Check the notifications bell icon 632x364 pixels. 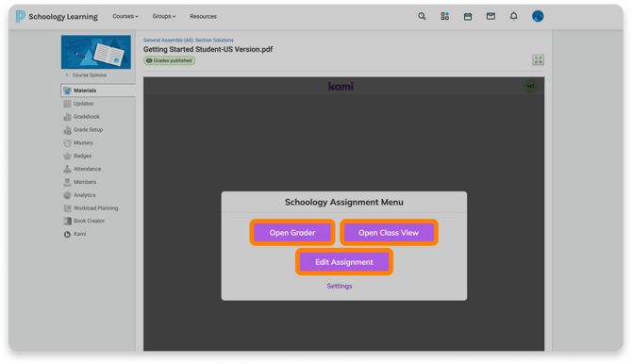(x=513, y=16)
